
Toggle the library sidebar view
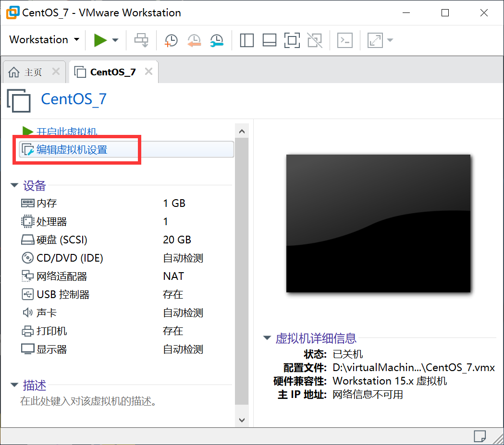click(247, 40)
